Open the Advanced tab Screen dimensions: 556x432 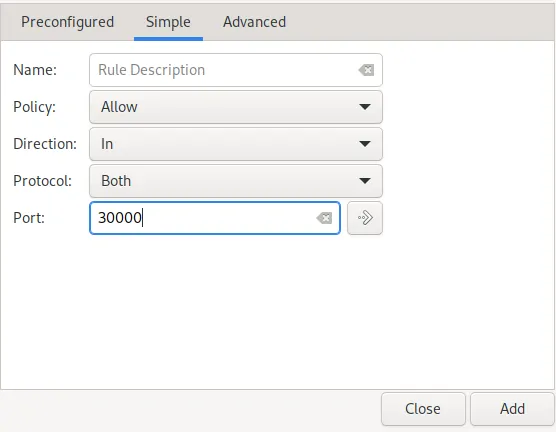254,22
